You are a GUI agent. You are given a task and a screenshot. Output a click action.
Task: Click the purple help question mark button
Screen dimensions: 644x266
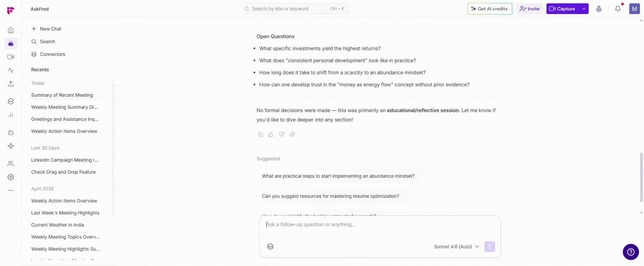pyautogui.click(x=631, y=252)
